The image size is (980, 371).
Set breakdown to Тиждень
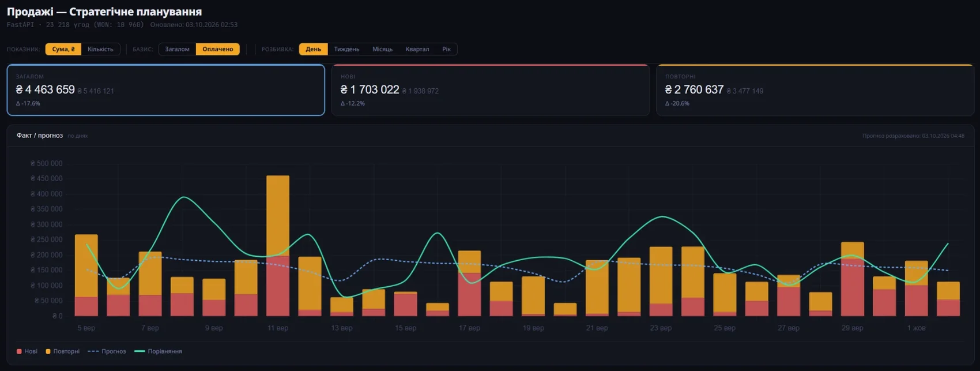[346, 49]
